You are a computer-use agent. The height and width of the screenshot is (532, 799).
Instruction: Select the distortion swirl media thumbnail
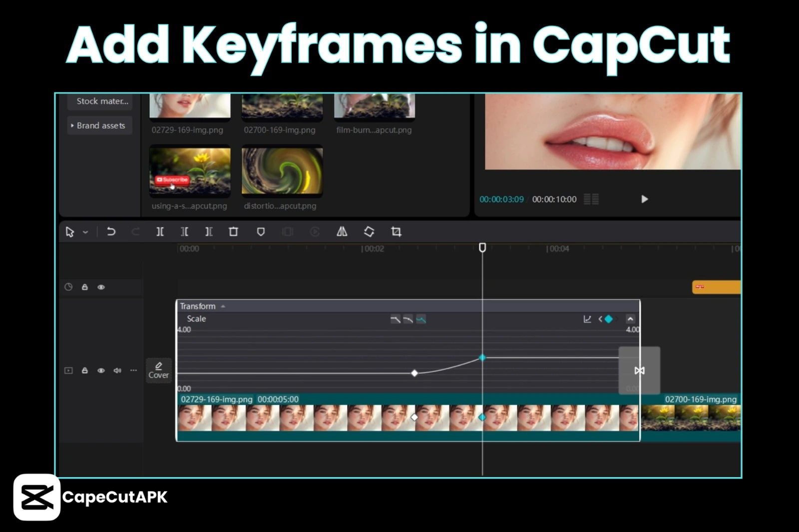click(282, 171)
